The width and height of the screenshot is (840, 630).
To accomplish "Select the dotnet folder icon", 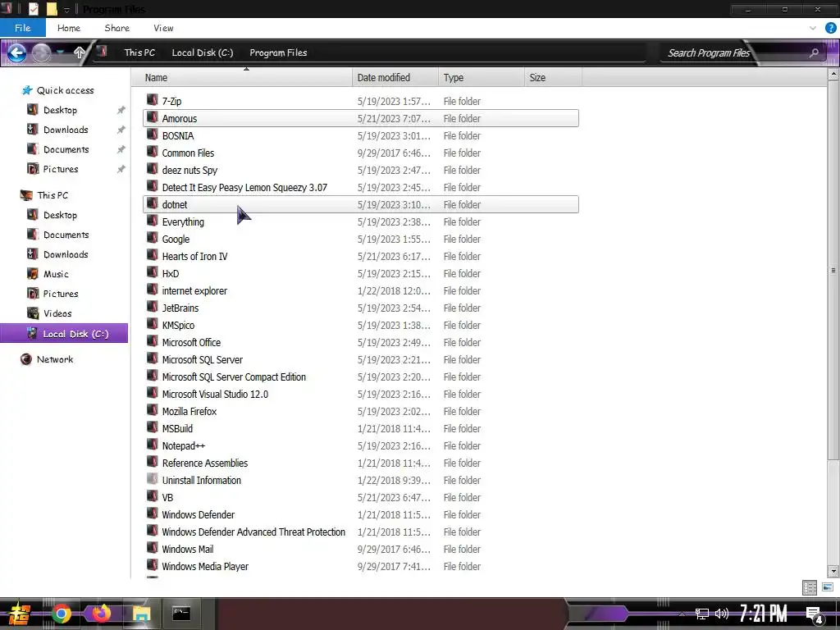I will click(x=152, y=203).
